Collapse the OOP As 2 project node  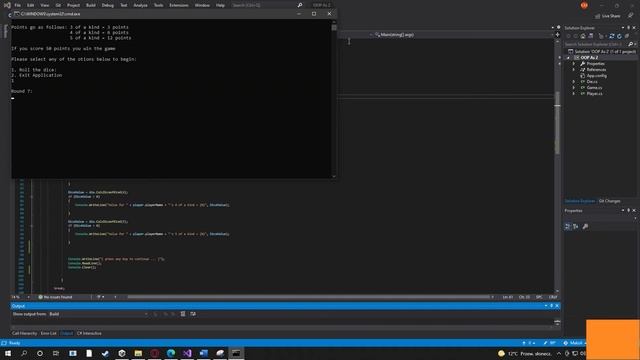(x=568, y=58)
